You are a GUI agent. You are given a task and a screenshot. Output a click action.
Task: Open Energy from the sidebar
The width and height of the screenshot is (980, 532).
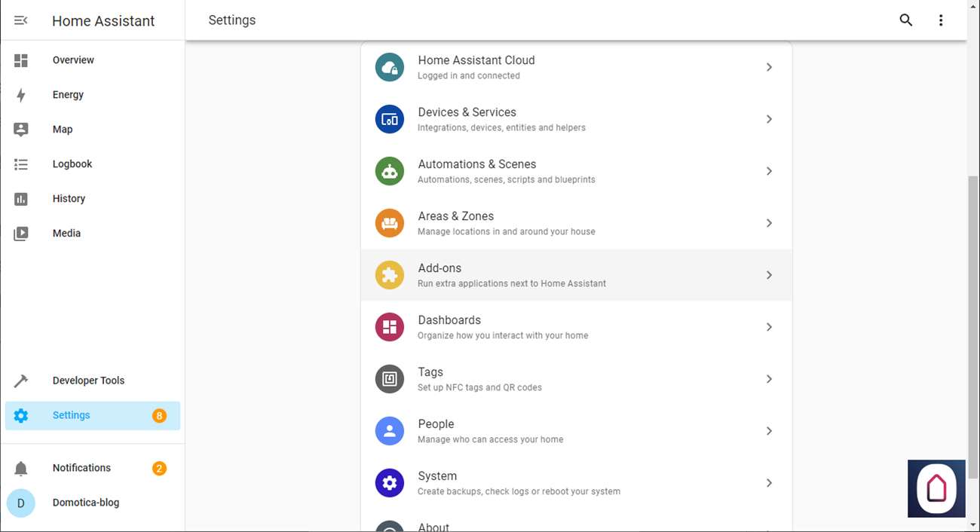pyautogui.click(x=68, y=95)
